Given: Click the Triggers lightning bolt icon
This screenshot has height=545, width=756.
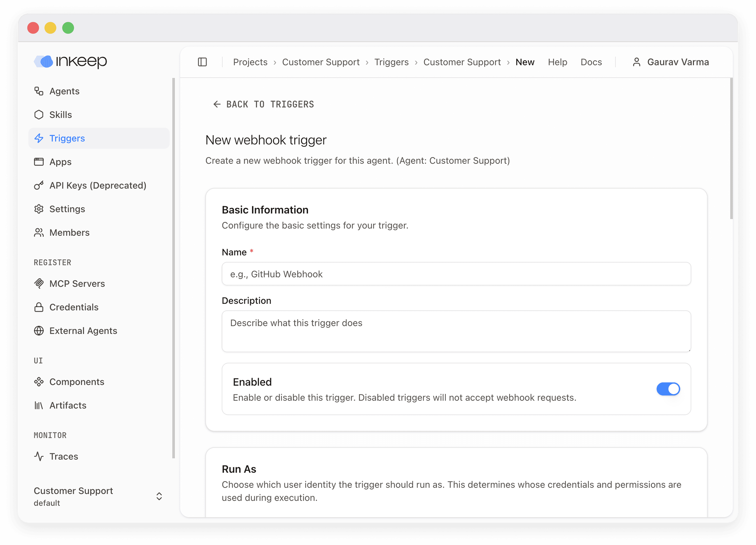Looking at the screenshot, I should pos(39,138).
